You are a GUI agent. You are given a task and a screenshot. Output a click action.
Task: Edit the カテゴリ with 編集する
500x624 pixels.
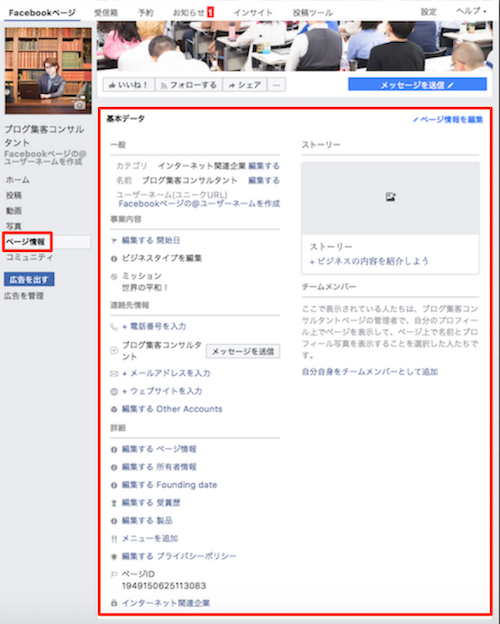264,166
